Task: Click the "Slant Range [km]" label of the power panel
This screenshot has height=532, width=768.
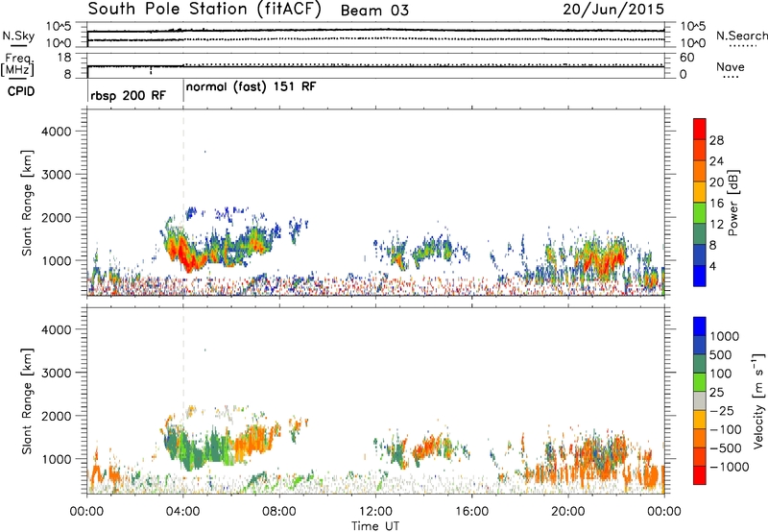Action: point(27,203)
